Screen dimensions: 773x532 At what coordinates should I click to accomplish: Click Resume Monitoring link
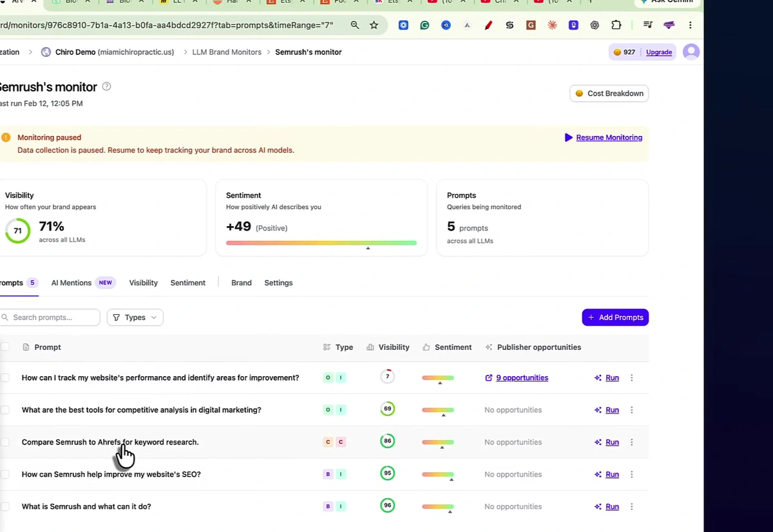click(604, 137)
